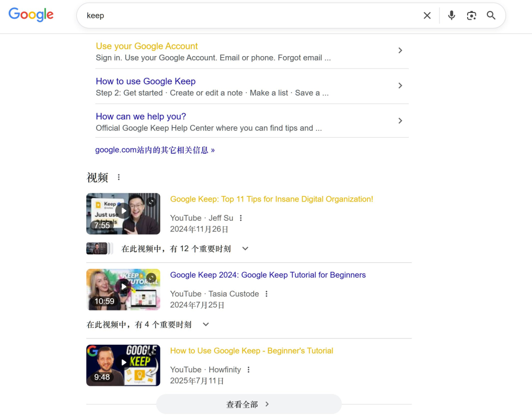Expand the 4 key moments section

click(x=206, y=323)
